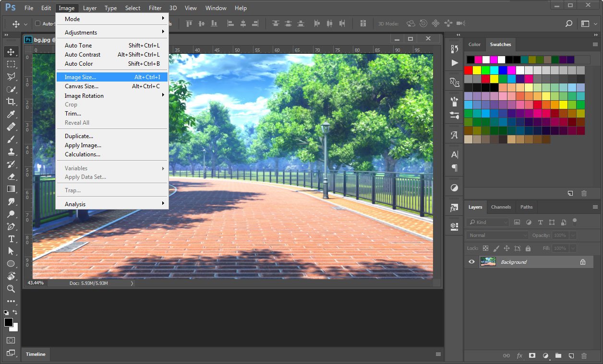The width and height of the screenshot is (603, 364).
Task: Add a layer mask from Layers panel footer
Action: 532,355
